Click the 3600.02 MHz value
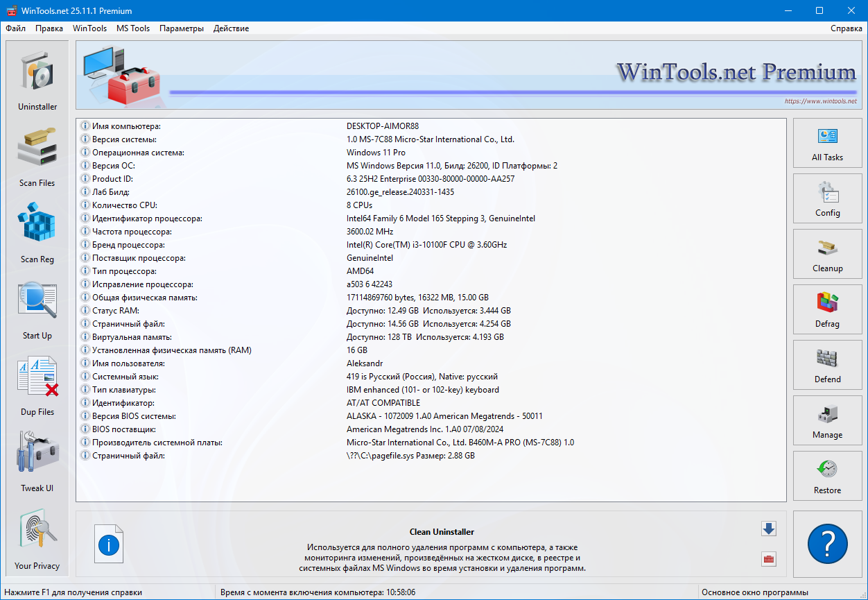Image resolution: width=868 pixels, height=600 pixels. coord(370,232)
